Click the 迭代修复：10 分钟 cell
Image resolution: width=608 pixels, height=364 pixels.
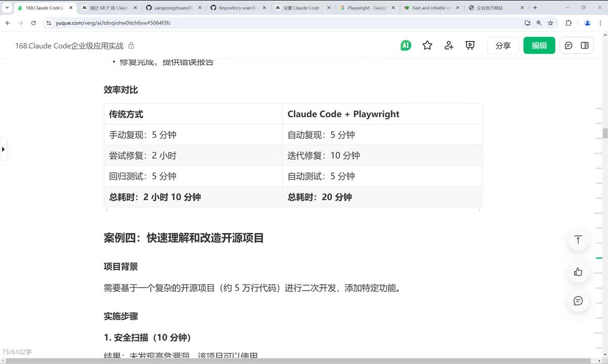coord(382,156)
